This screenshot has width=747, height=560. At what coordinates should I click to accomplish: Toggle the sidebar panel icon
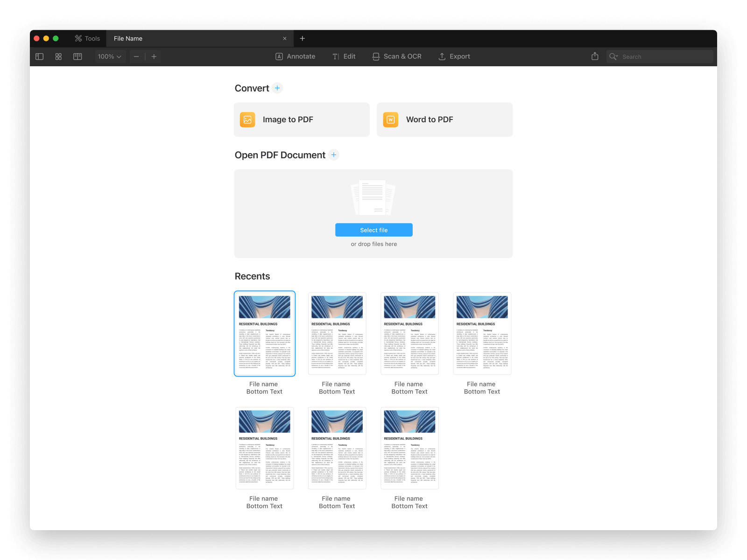click(x=40, y=56)
